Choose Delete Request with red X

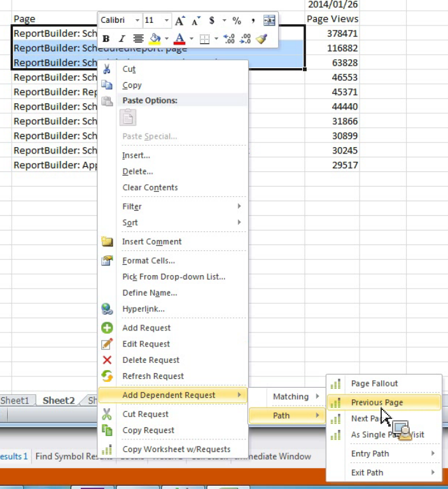point(173,360)
